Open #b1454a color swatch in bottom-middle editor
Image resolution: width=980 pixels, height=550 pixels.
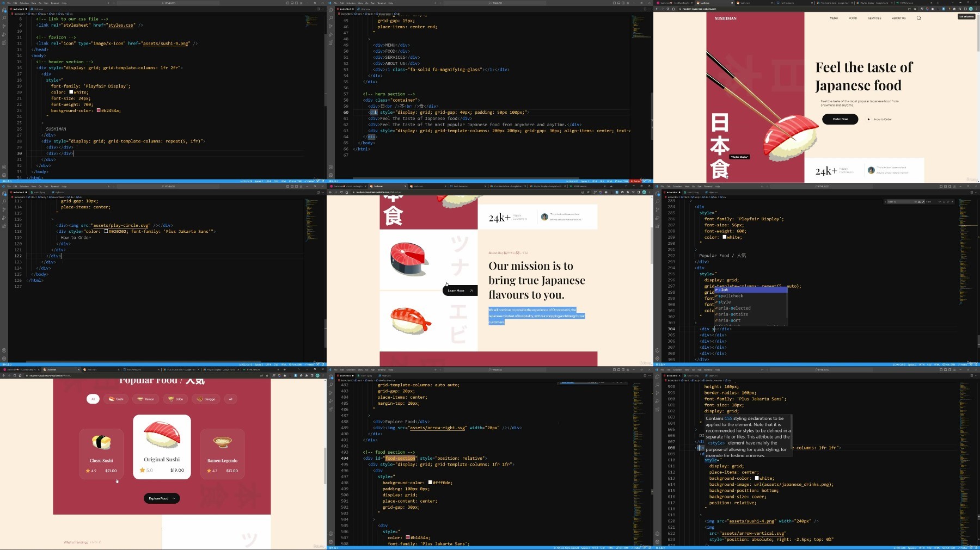(407, 537)
